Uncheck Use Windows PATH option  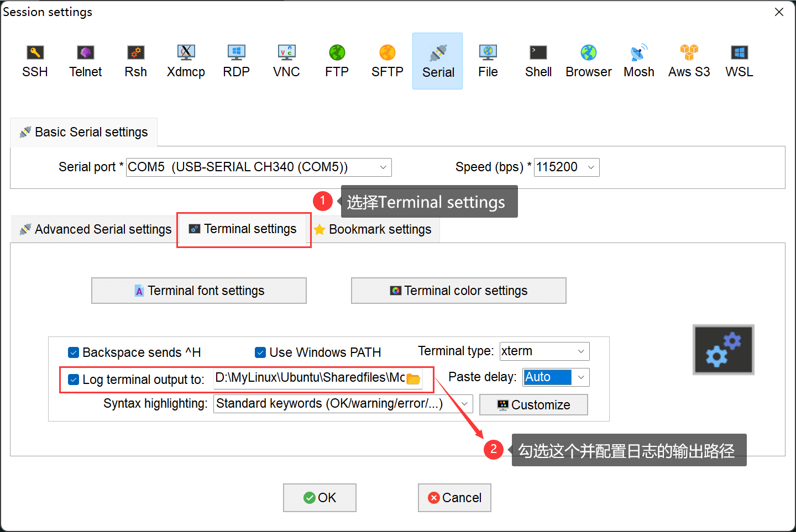click(x=260, y=352)
